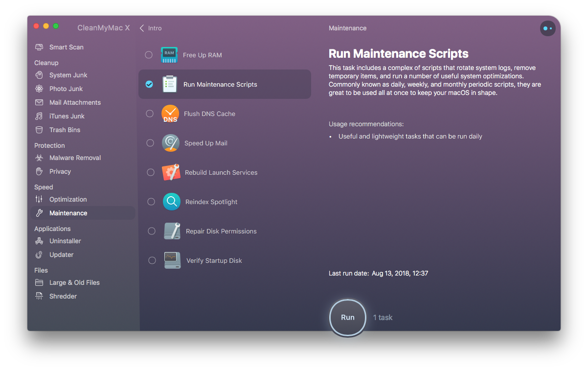Image resolution: width=588 pixels, height=370 pixels.
Task: Select the Repair Disk Permissions checkbox
Action: [152, 231]
